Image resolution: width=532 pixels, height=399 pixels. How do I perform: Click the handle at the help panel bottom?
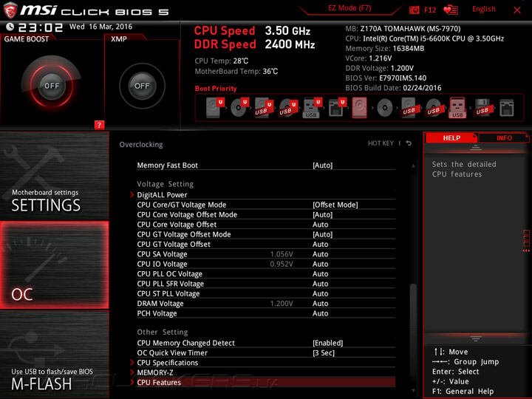click(476, 338)
